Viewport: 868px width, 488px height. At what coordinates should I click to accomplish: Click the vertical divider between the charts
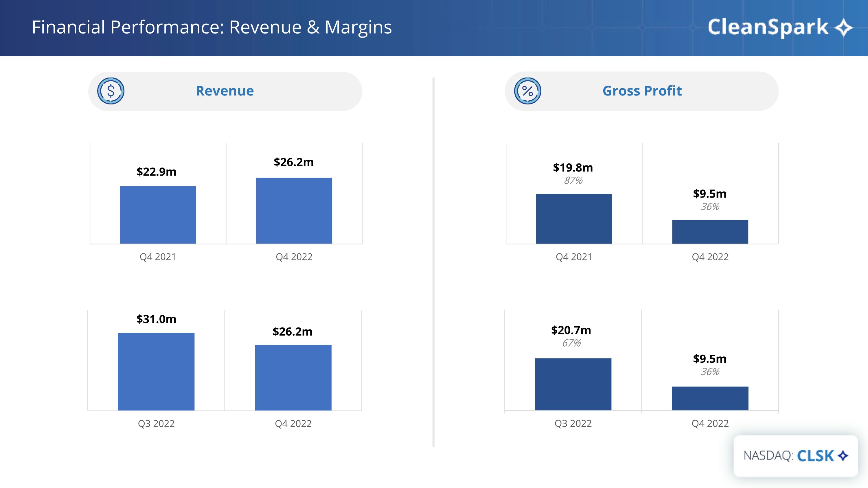point(433,262)
